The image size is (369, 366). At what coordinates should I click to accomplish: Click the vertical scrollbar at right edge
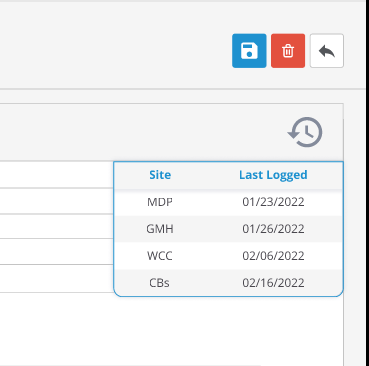pyautogui.click(x=367, y=183)
